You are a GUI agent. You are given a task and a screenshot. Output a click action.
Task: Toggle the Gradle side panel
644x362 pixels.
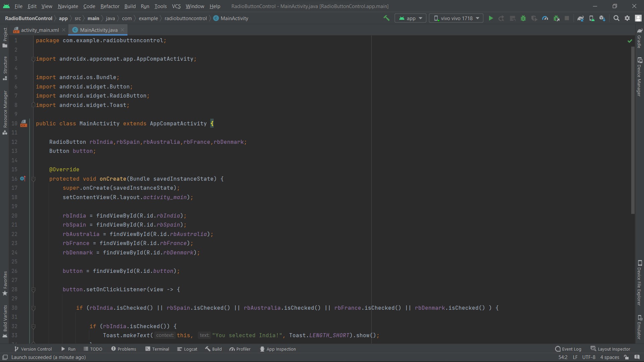pyautogui.click(x=639, y=39)
